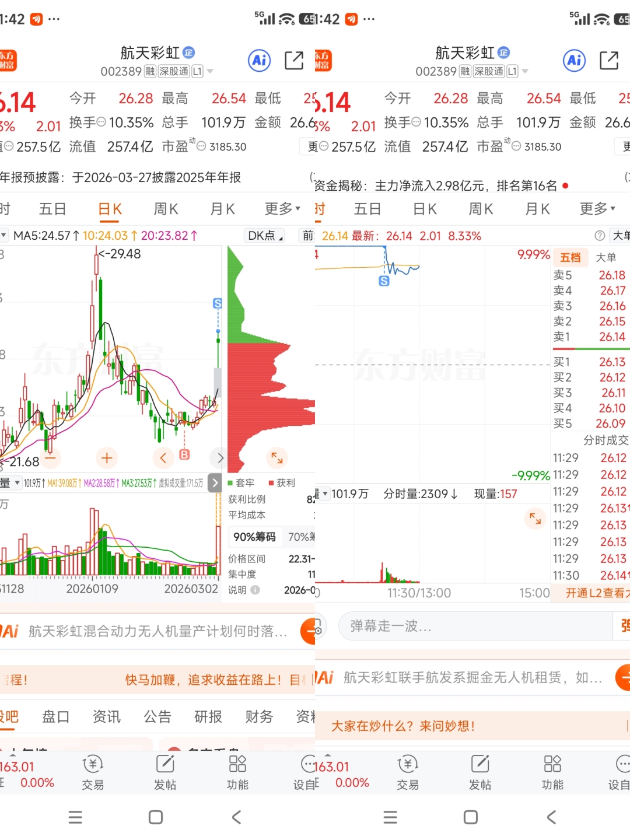This screenshot has width=630, height=840.
Task: Select 五日 tab in right chart
Action: (x=367, y=209)
